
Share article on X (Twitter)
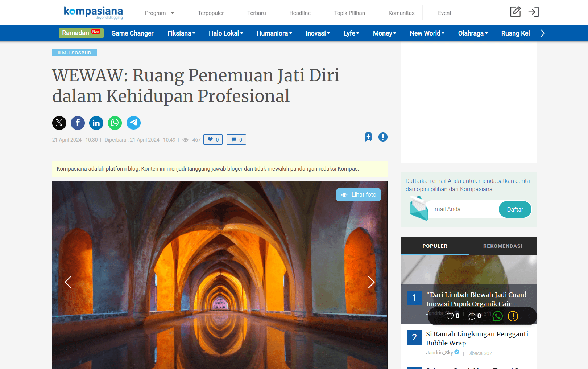click(59, 123)
